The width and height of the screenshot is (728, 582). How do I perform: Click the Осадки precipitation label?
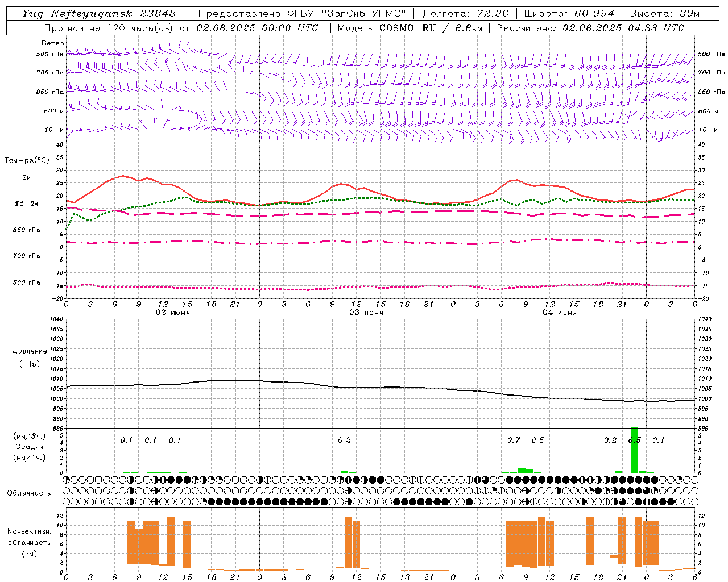coord(29,447)
